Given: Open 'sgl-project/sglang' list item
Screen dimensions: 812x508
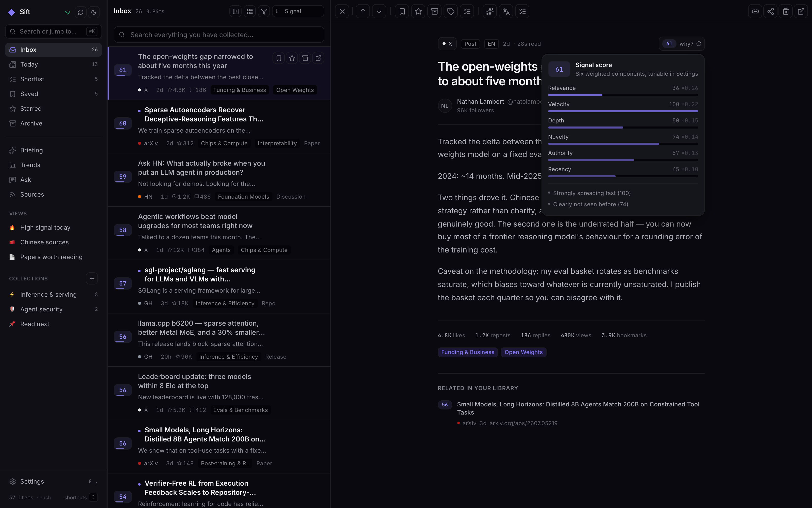Looking at the screenshot, I should tap(219, 287).
